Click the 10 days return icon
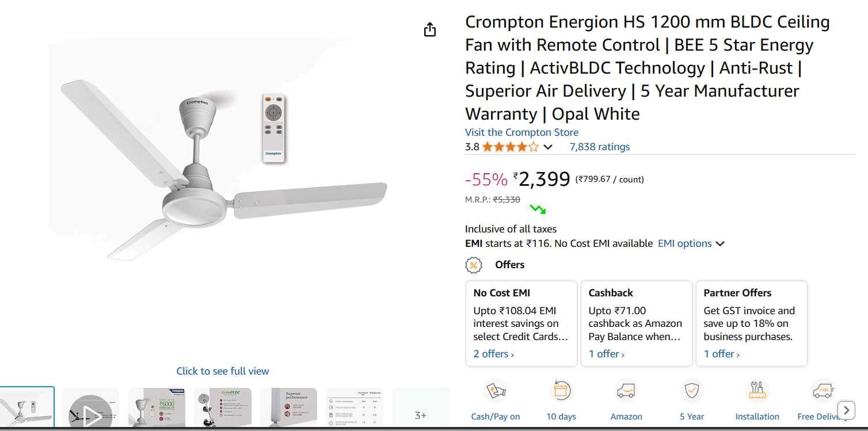 tap(561, 392)
